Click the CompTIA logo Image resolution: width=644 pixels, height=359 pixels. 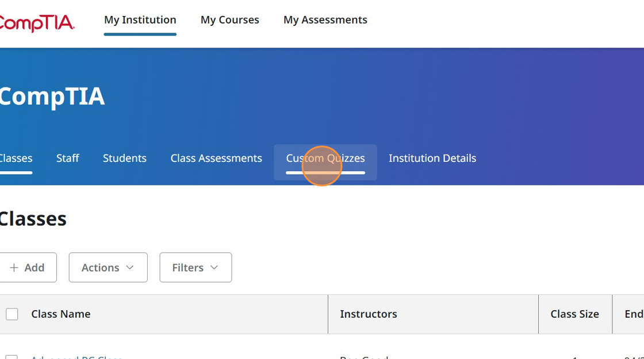pyautogui.click(x=36, y=22)
